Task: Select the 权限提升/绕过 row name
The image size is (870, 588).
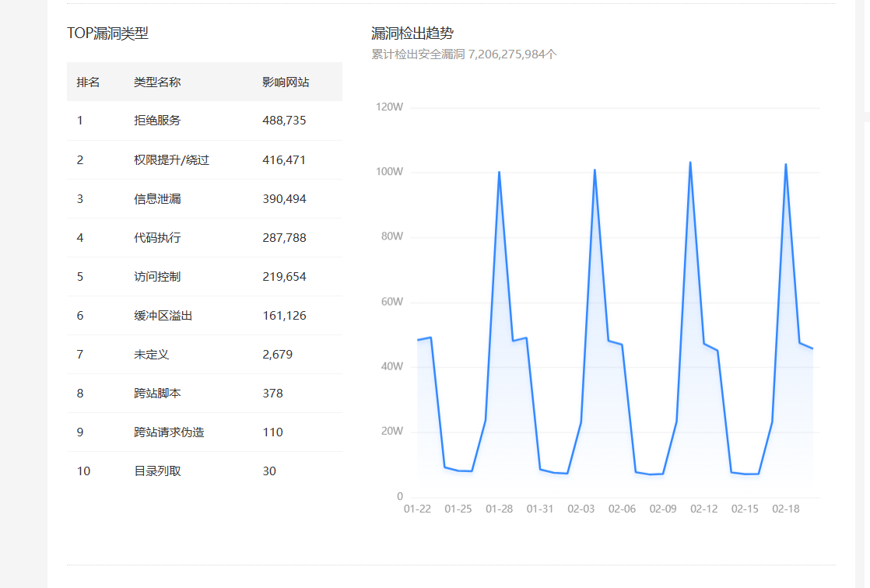Action: [x=171, y=159]
